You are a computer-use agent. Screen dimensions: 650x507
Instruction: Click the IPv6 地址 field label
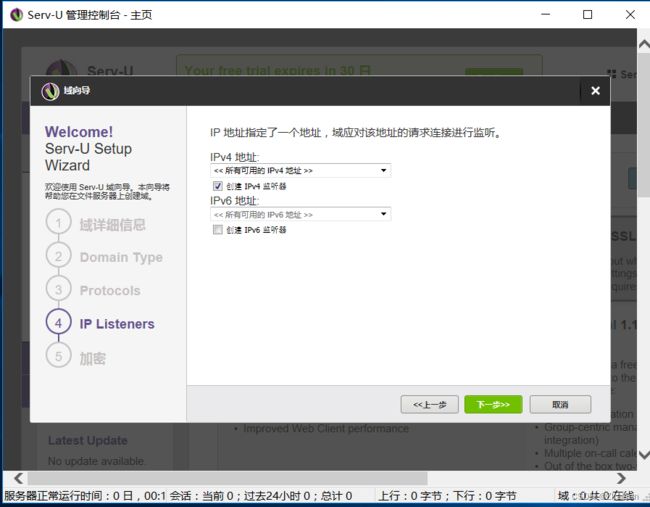pyautogui.click(x=235, y=201)
